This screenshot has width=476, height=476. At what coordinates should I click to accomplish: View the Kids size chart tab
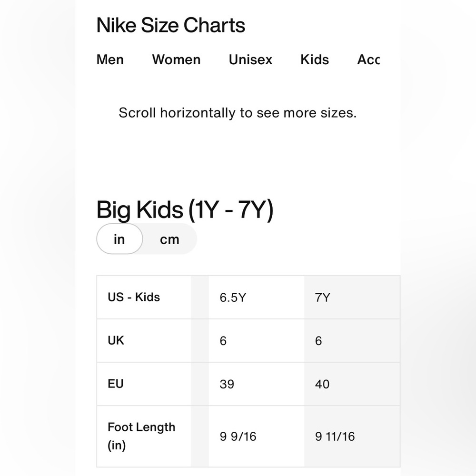[314, 59]
